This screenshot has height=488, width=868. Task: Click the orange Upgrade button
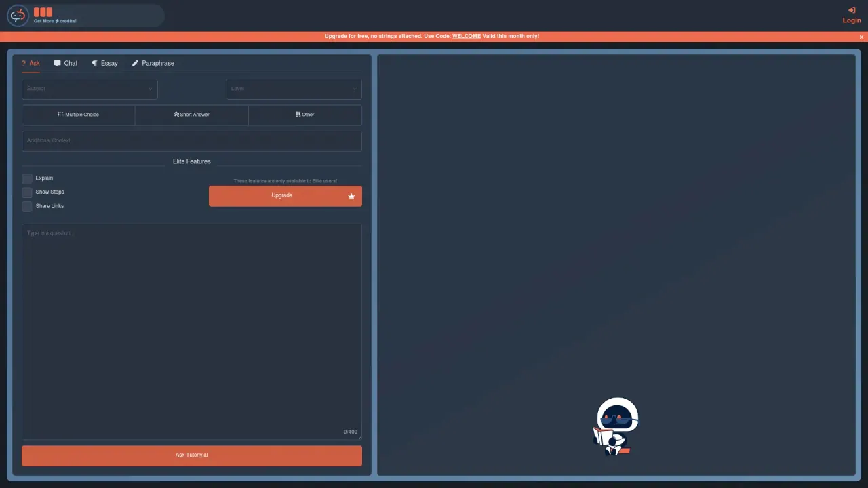[285, 196]
